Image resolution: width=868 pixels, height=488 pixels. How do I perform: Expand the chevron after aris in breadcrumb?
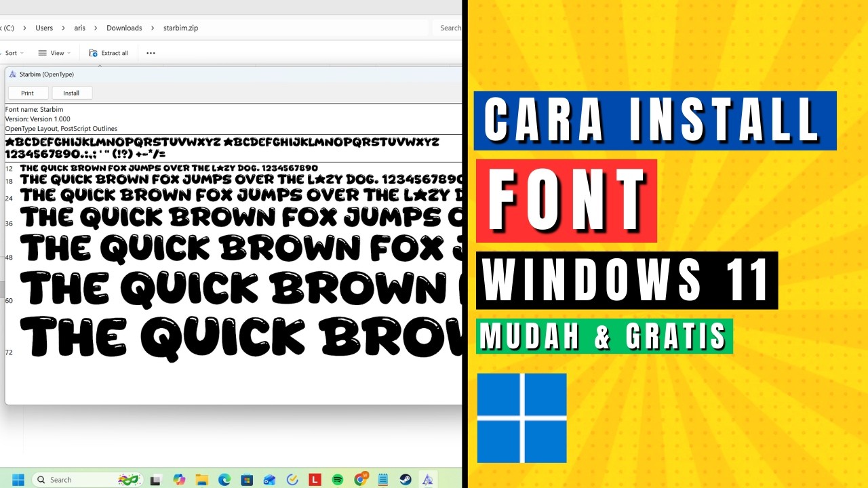tap(96, 28)
